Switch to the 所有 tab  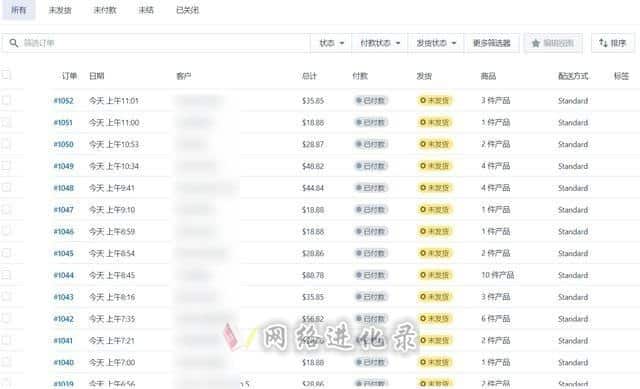point(19,10)
